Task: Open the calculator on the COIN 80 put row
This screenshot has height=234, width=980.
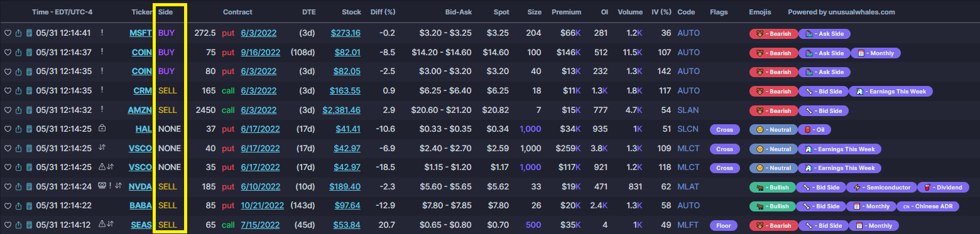Action: click(x=29, y=72)
